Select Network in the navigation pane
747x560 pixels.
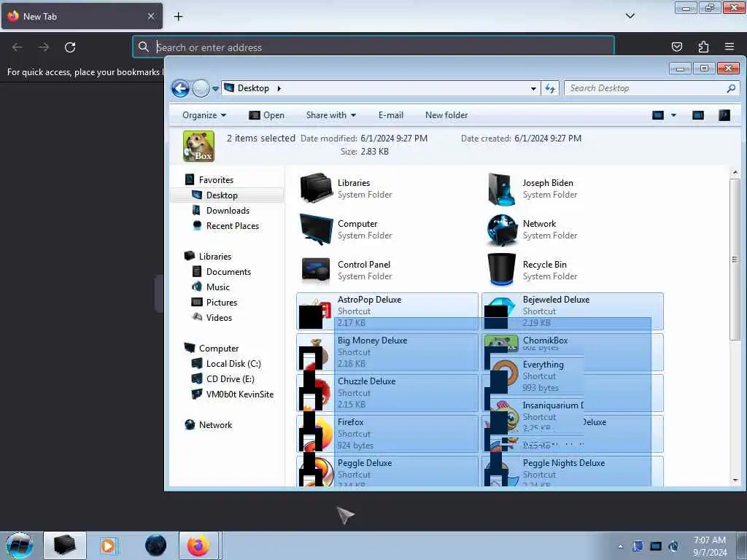pyautogui.click(x=215, y=425)
